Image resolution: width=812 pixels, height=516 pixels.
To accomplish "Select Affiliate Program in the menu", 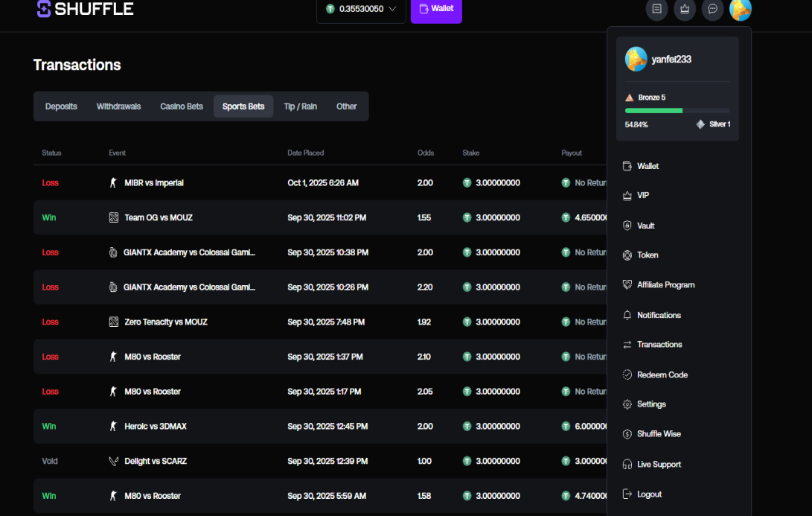I will (665, 285).
